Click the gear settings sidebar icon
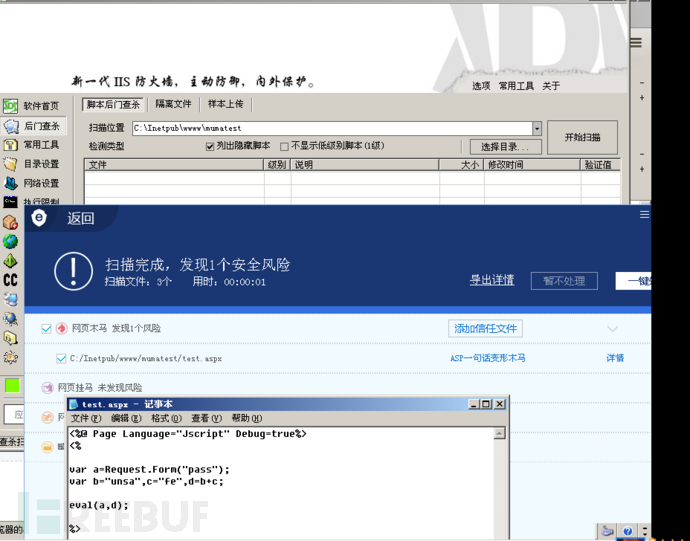This screenshot has width=690, height=541. [x=10, y=357]
